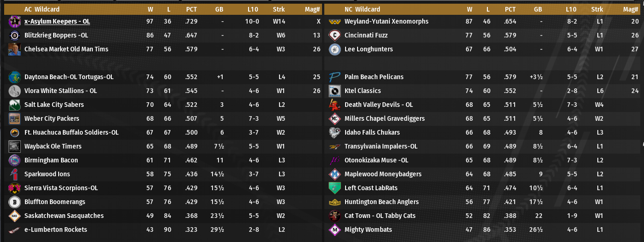Viewport: 644px width, 242px height.
Task: Click the Left Coast LabRats logo
Action: coord(334,188)
